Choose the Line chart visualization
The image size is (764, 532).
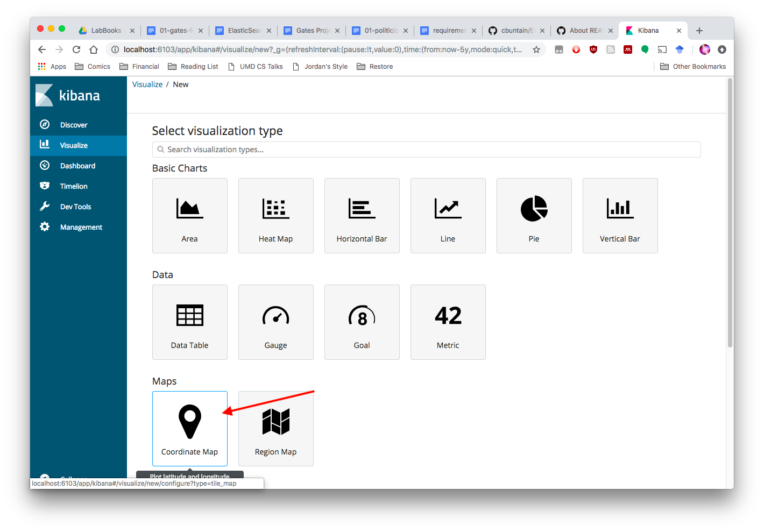pos(448,216)
